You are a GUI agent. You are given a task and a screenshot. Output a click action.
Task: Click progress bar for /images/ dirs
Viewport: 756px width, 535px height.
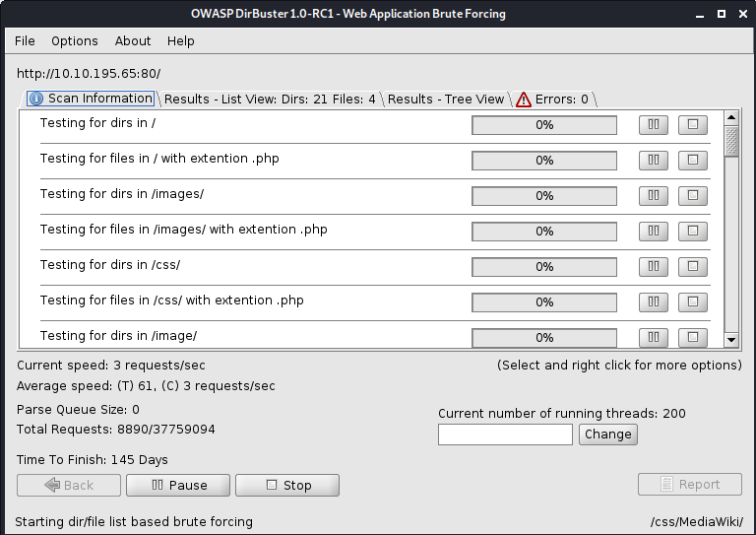click(x=544, y=196)
